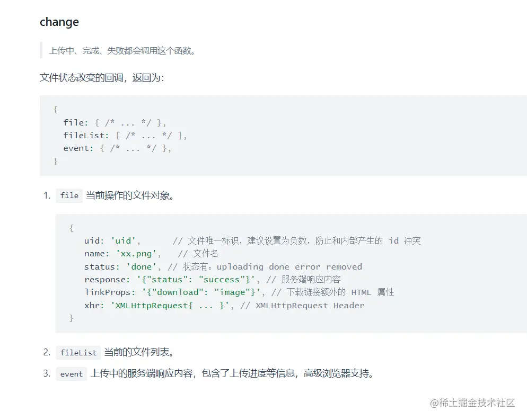This screenshot has width=527, height=420.
Task: Click the "event:" line in first code block
Action: tap(117, 148)
